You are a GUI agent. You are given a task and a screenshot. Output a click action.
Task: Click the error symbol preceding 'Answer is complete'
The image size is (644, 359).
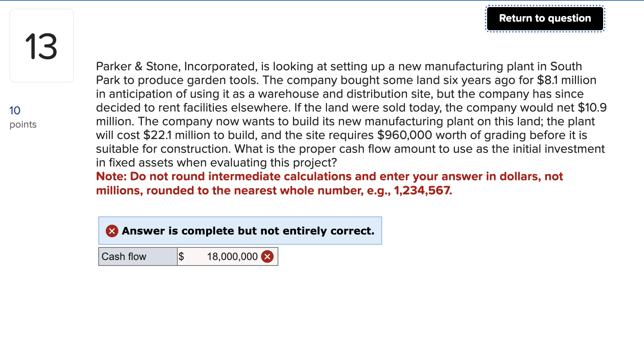tap(112, 231)
